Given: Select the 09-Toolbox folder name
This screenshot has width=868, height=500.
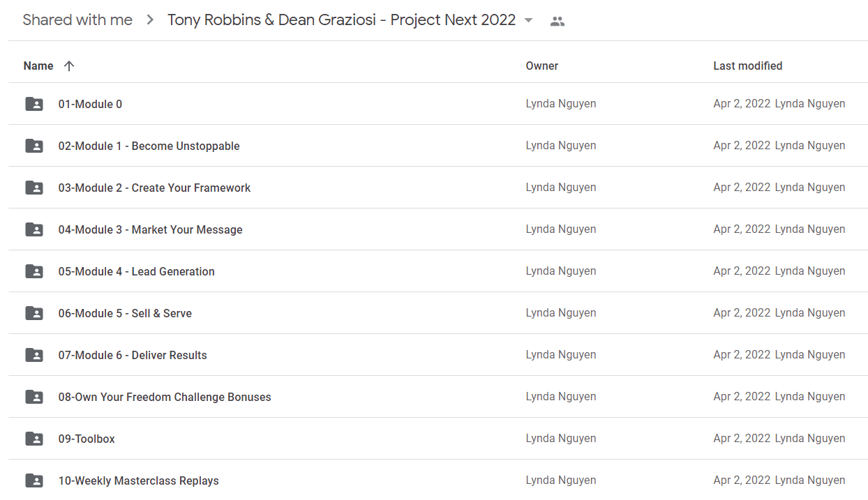Looking at the screenshot, I should tap(87, 439).
